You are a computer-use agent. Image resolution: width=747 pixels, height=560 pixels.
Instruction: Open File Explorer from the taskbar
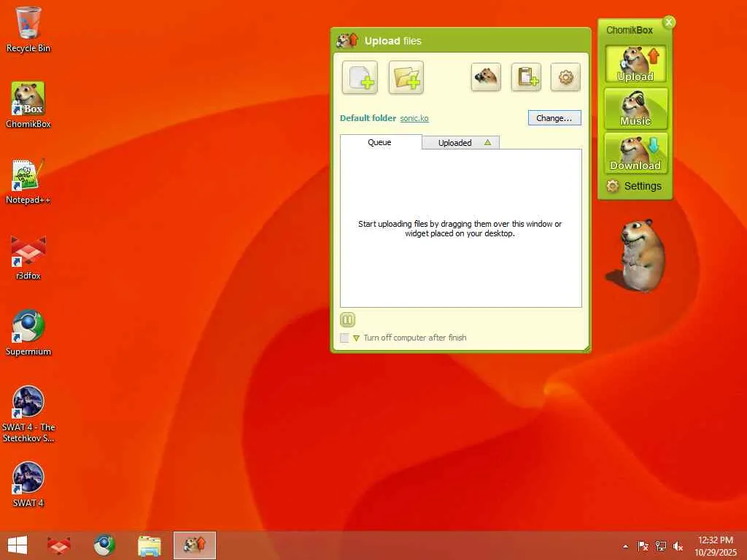click(x=149, y=545)
